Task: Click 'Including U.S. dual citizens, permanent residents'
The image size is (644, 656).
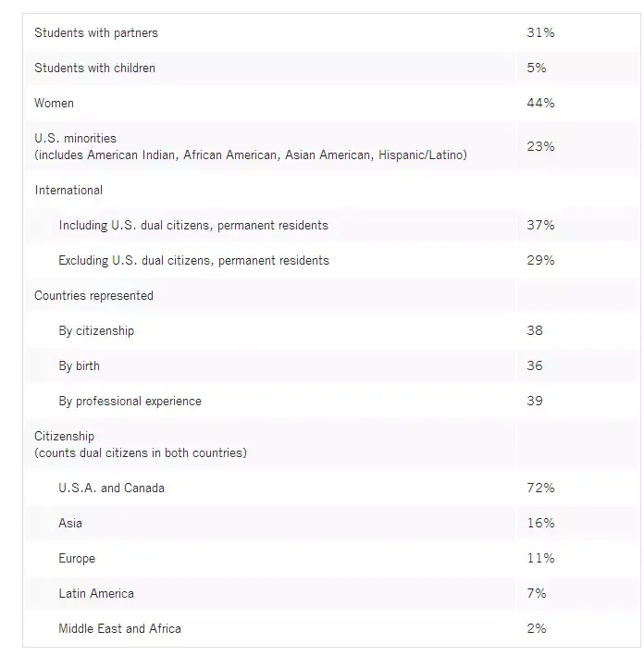Action: coord(193,226)
